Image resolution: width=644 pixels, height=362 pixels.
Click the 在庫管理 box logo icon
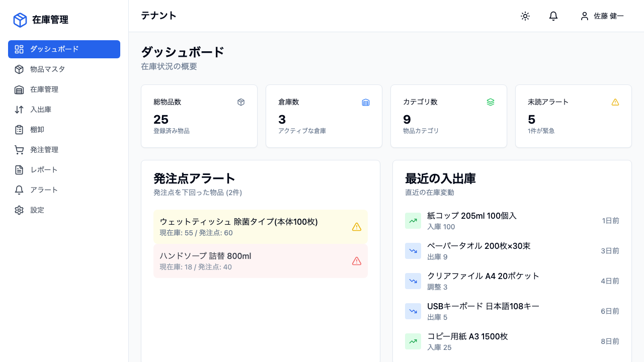coord(20,20)
